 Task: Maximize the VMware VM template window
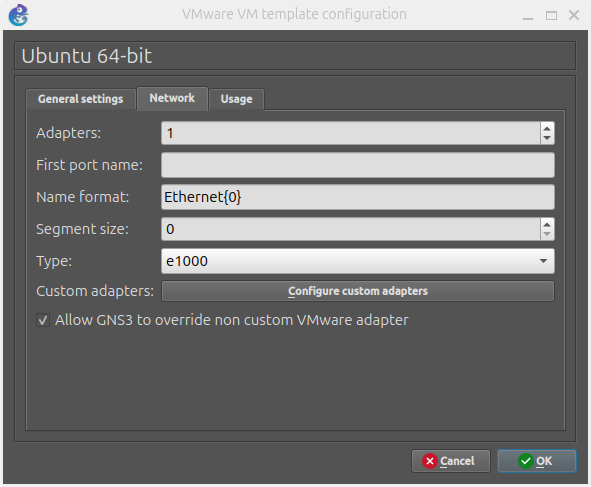[x=551, y=15]
